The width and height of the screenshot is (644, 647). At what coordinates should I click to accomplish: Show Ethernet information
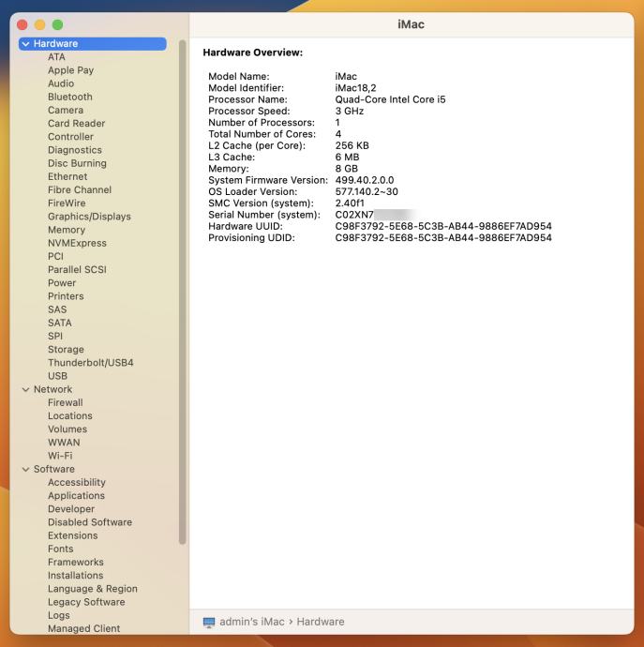pyautogui.click(x=67, y=176)
